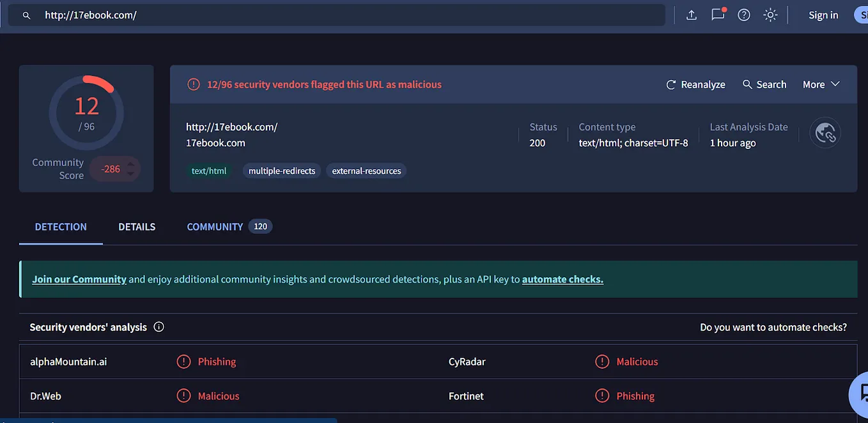The height and width of the screenshot is (423, 868).
Task: Click CyRadar's Malicious alert icon
Action: coord(601,361)
